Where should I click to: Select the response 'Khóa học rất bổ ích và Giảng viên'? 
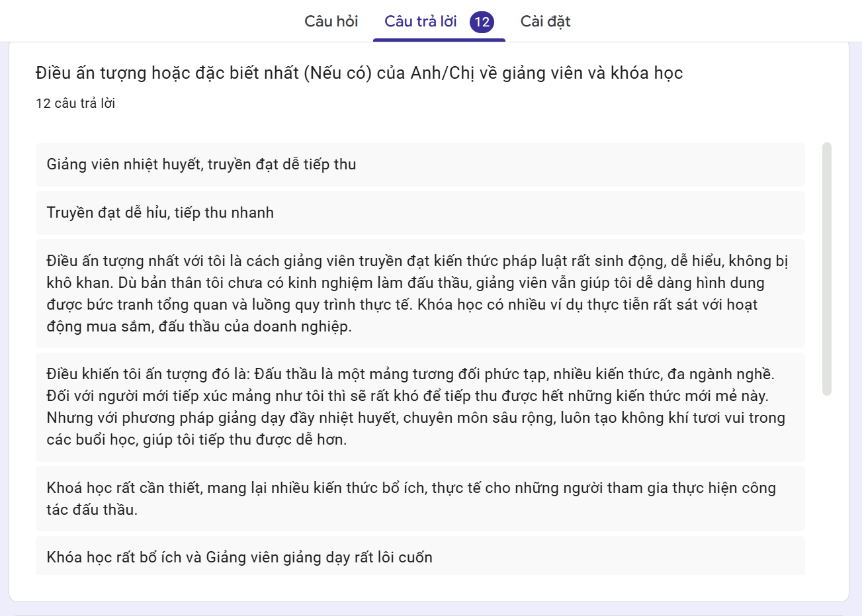(x=420, y=556)
